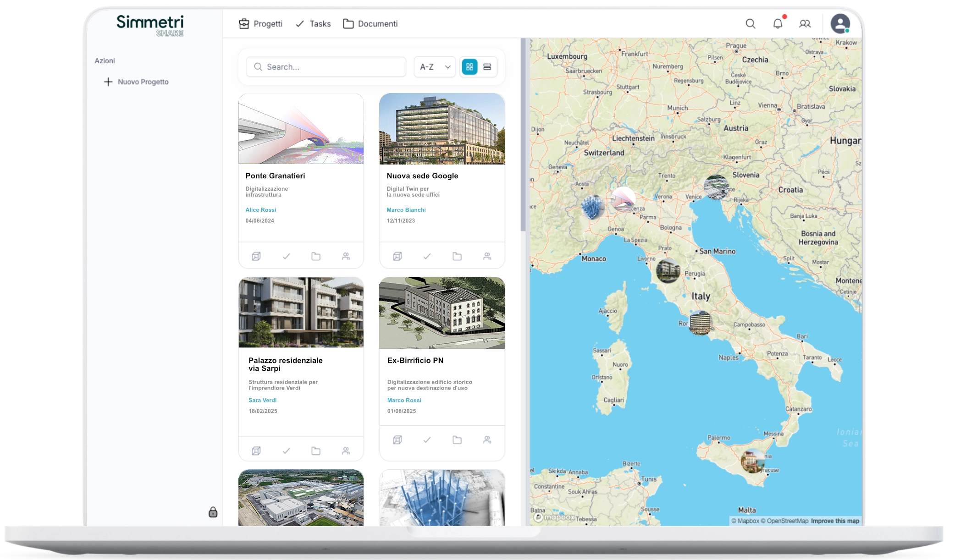Open 3D model icon on Ex-Birrificio PN card
Image resolution: width=955 pixels, height=560 pixels.
coord(397,440)
